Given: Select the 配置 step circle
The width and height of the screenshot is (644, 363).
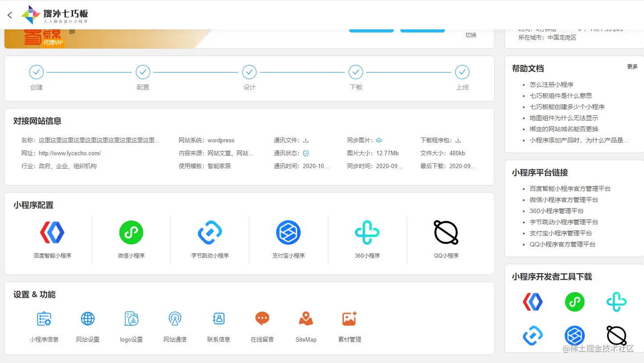Looking at the screenshot, I should pos(143,72).
